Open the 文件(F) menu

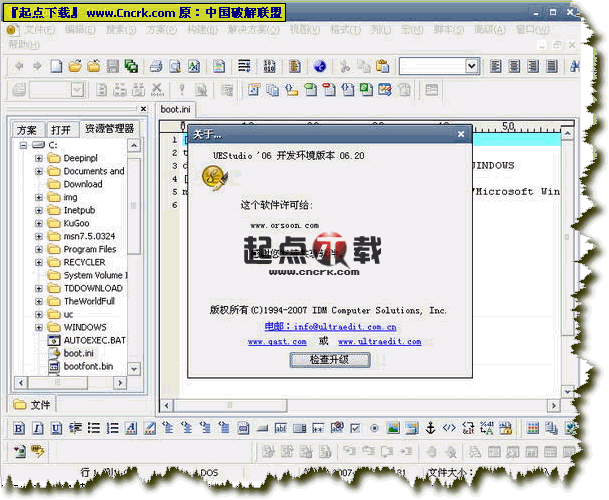(x=40, y=30)
